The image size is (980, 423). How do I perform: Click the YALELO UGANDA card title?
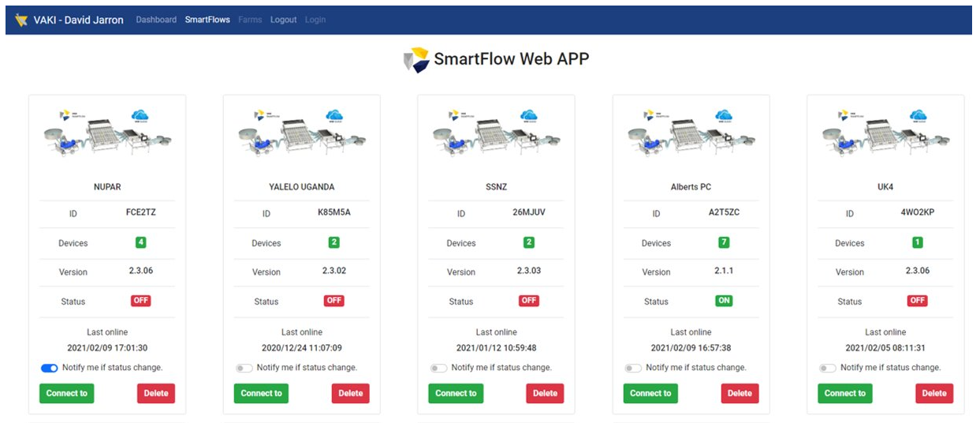coord(302,187)
